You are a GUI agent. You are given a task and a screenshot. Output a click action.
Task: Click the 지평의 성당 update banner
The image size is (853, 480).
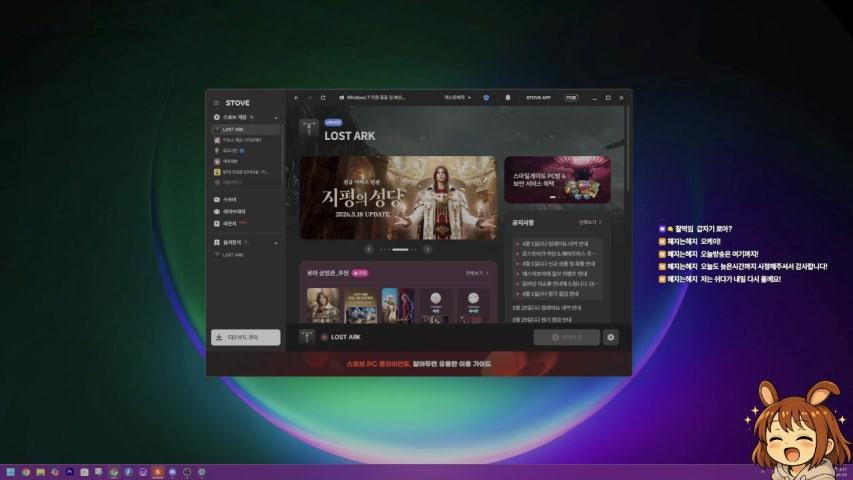(x=398, y=195)
